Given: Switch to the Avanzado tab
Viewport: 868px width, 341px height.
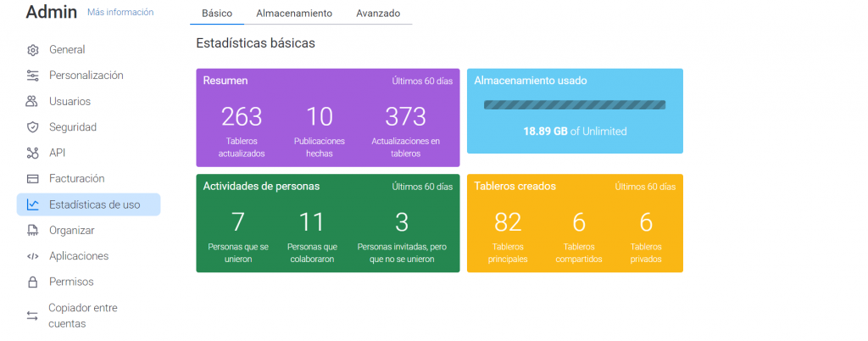Looking at the screenshot, I should pos(378,14).
